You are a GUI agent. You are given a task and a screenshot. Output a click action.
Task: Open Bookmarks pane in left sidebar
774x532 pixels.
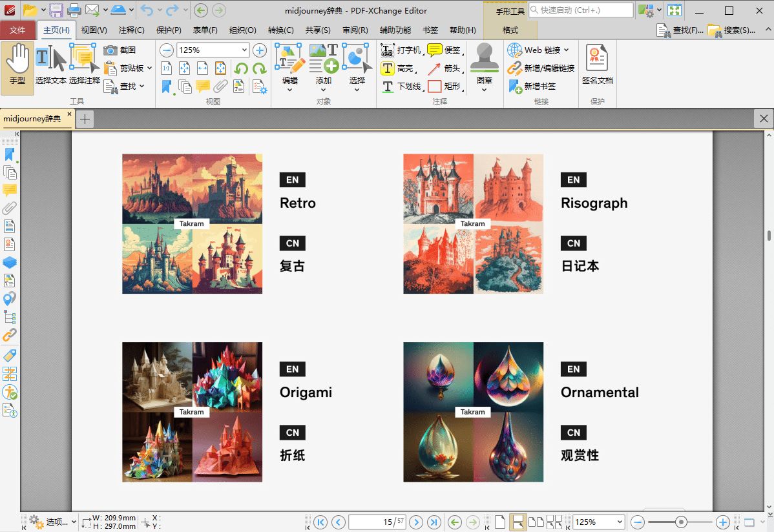[10, 154]
